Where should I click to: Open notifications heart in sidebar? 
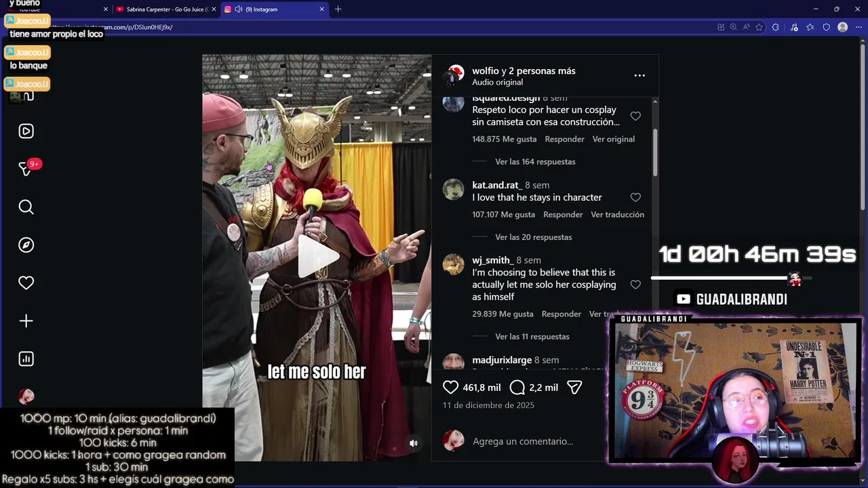click(x=26, y=283)
